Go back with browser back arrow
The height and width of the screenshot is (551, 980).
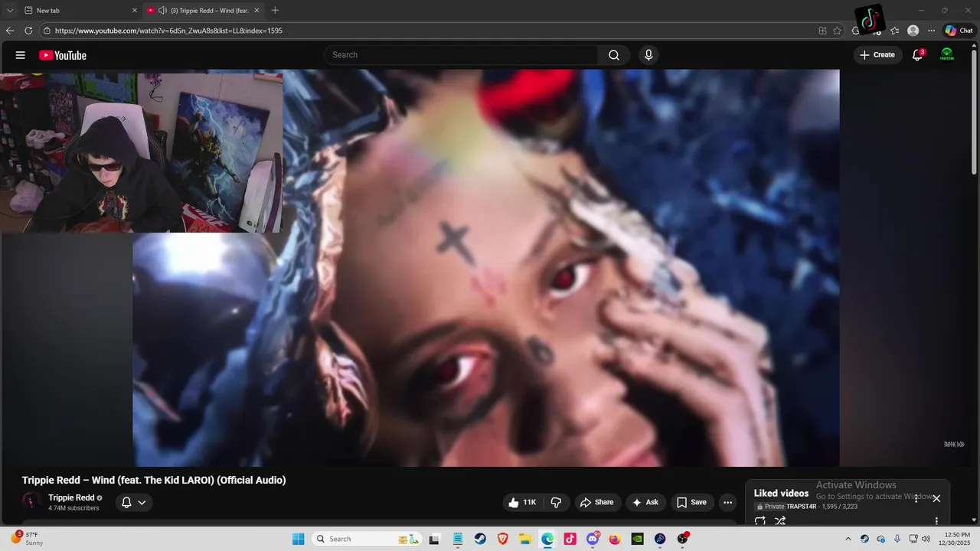pos(10,31)
